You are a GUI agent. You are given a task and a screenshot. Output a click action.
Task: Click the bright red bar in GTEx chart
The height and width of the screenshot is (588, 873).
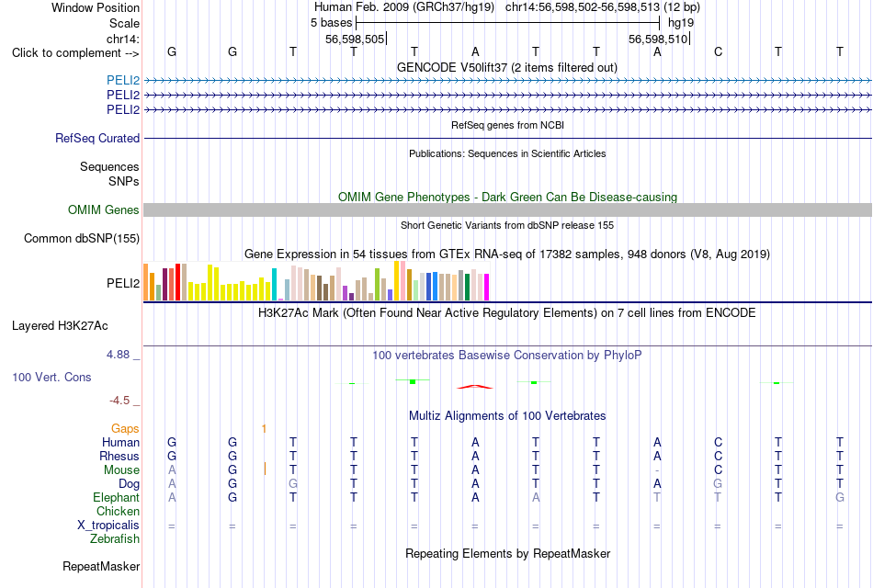click(x=177, y=282)
